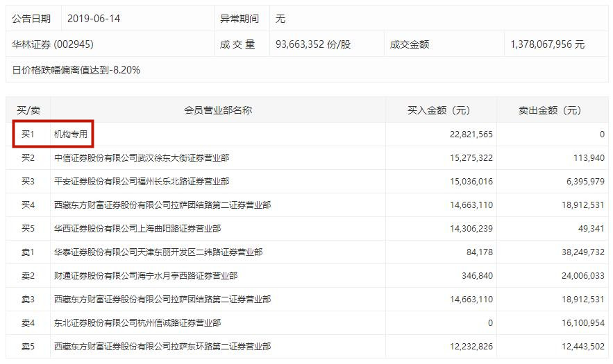This screenshot has width=613, height=364.
Task: Click sell amount 49,341
Action: click(x=591, y=229)
